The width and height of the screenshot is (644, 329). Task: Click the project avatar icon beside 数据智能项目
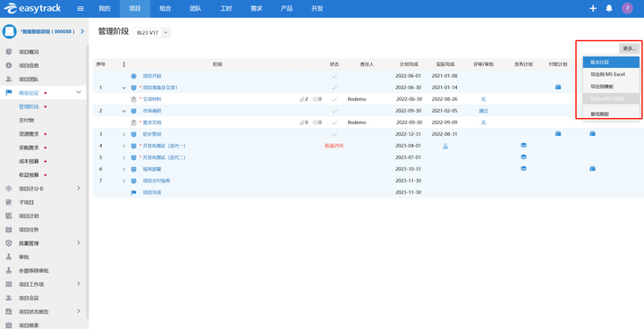click(10, 31)
